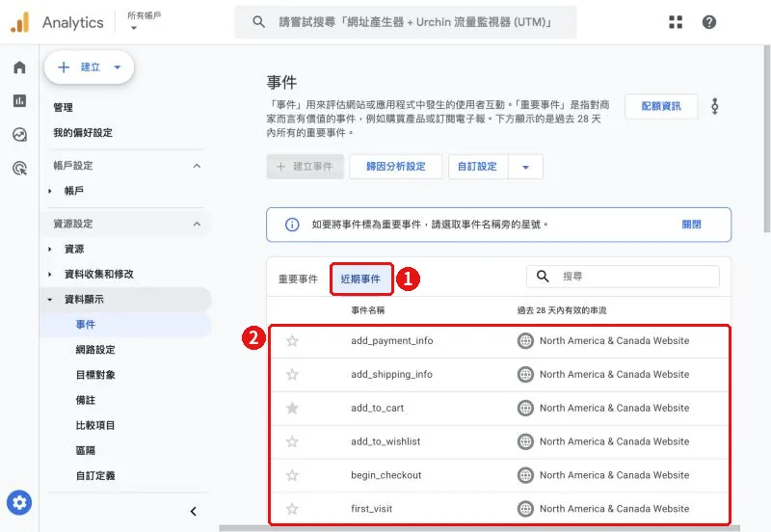Click the begin_checkout event name
Image resolution: width=771 pixels, height=532 pixels.
[386, 475]
